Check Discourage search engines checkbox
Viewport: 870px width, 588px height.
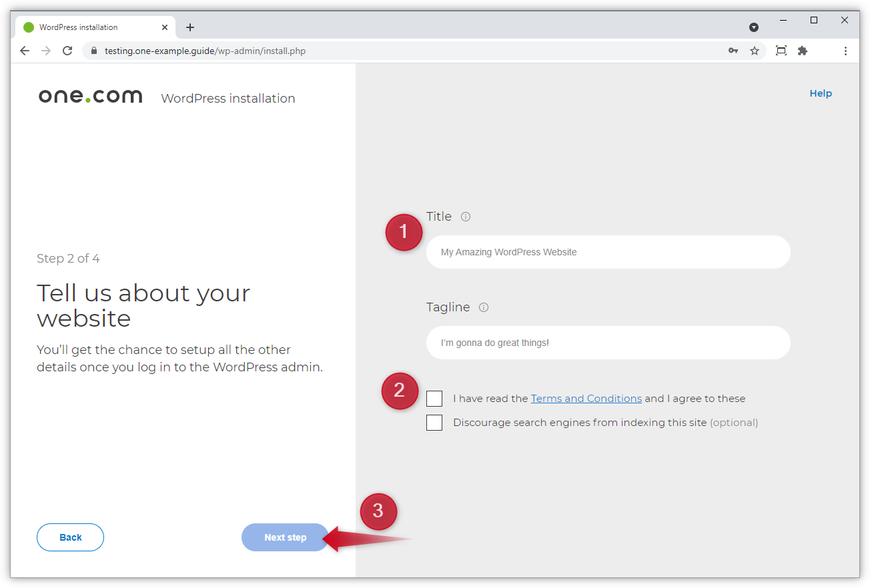pyautogui.click(x=434, y=423)
